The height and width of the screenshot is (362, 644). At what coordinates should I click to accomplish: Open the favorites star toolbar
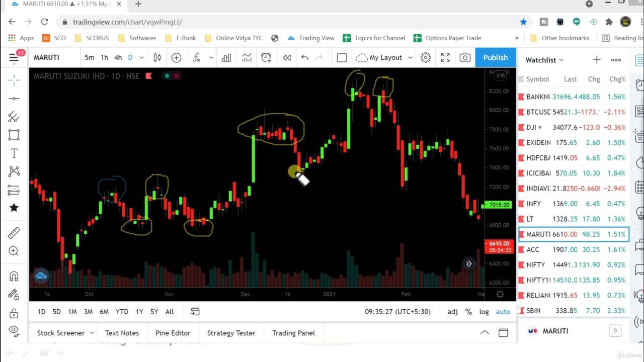(x=14, y=208)
